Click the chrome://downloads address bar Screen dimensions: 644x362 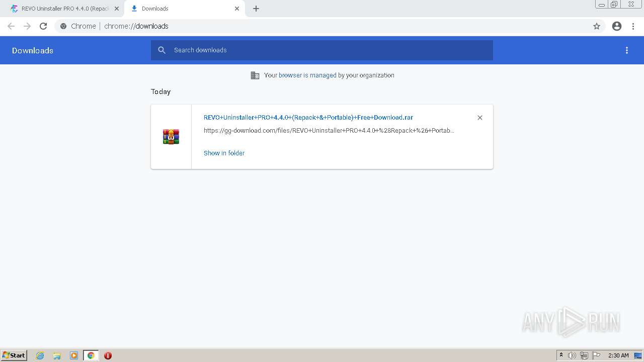coord(322,26)
